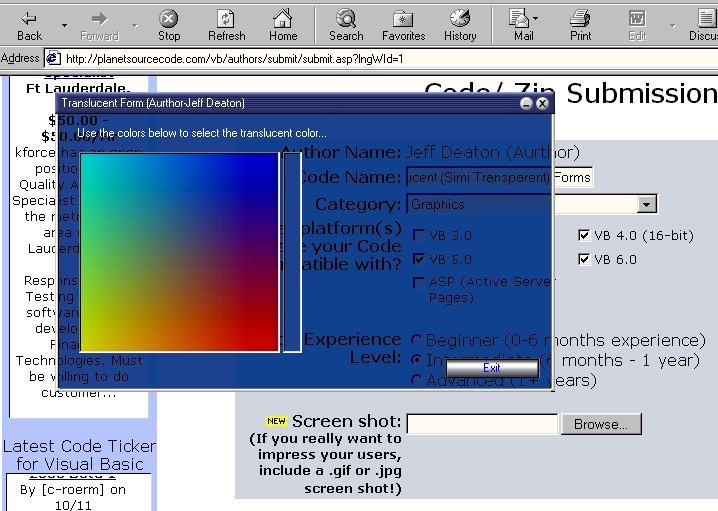Open the Back history dropdown arrow
Screen dimensions: 718x511
click(x=64, y=26)
